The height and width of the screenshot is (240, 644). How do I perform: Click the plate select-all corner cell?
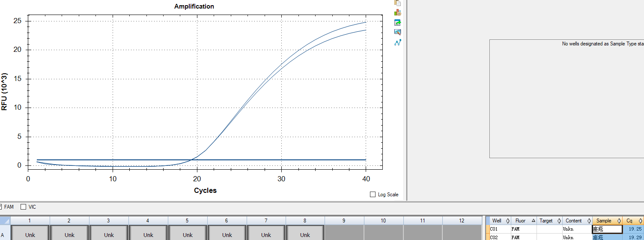click(5, 221)
